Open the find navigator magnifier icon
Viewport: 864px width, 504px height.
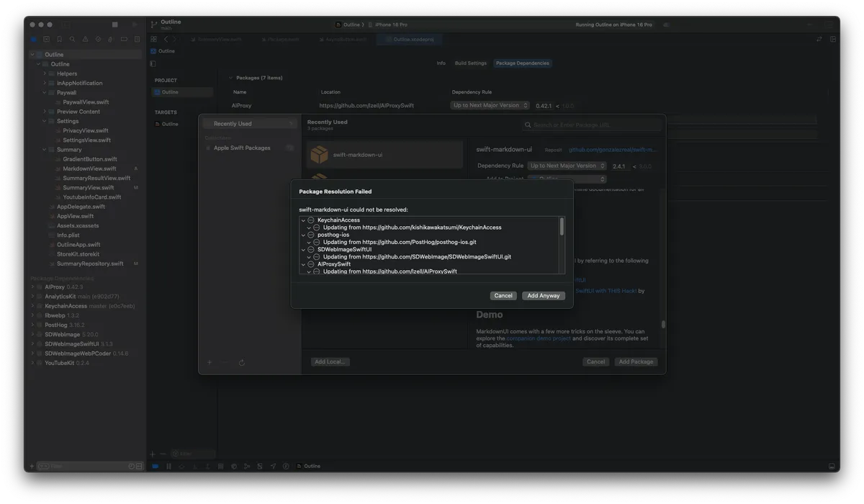[x=72, y=40]
